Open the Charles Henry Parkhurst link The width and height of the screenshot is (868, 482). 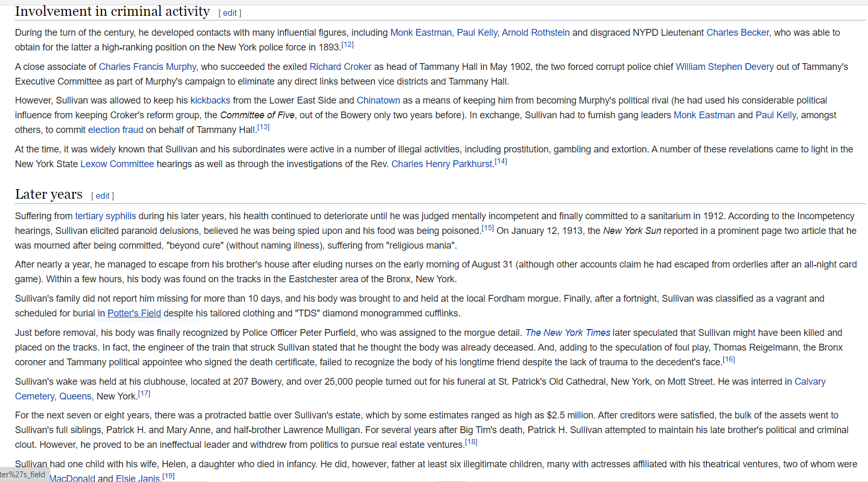441,164
